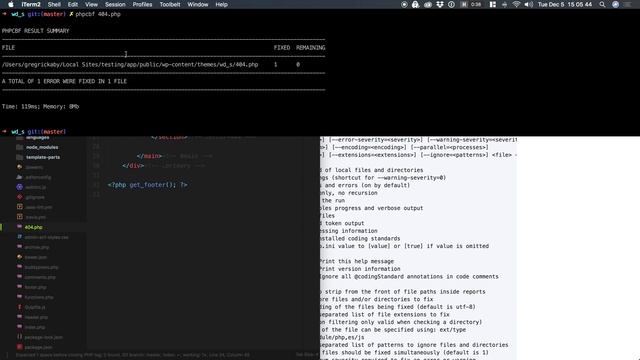This screenshot has width=640, height=360.
Task: Click 'PHPCBF RESULT SUMMARY' text
Action: point(36,31)
